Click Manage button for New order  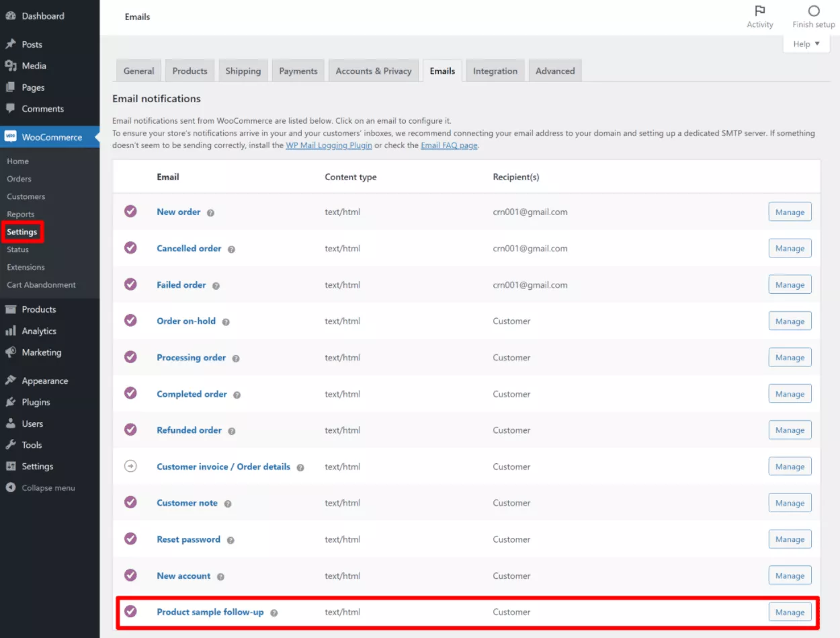790,212
